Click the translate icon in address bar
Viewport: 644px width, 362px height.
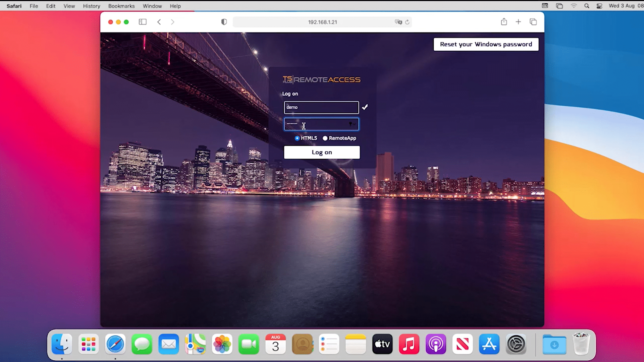coord(398,22)
